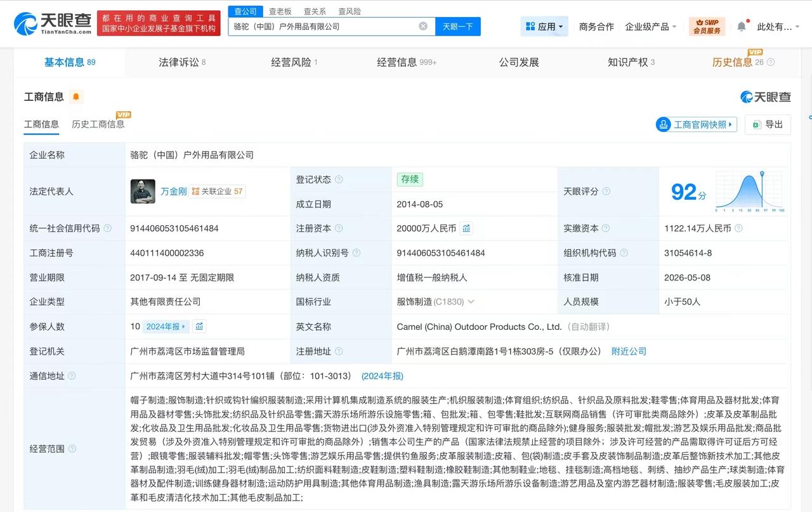
Task: Click the help icon beside 注册地址
Action: (x=339, y=351)
